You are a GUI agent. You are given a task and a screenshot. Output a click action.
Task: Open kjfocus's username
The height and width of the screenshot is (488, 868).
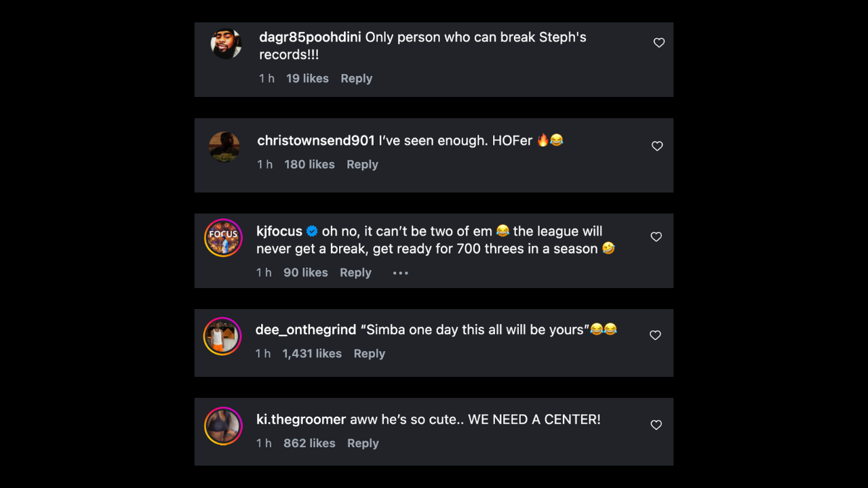pos(279,230)
